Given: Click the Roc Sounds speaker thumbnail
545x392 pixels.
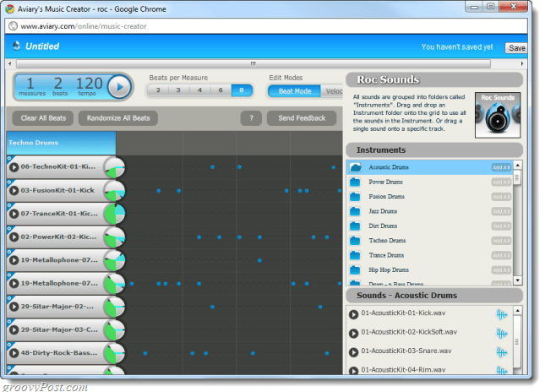Looking at the screenshot, I should [x=498, y=115].
